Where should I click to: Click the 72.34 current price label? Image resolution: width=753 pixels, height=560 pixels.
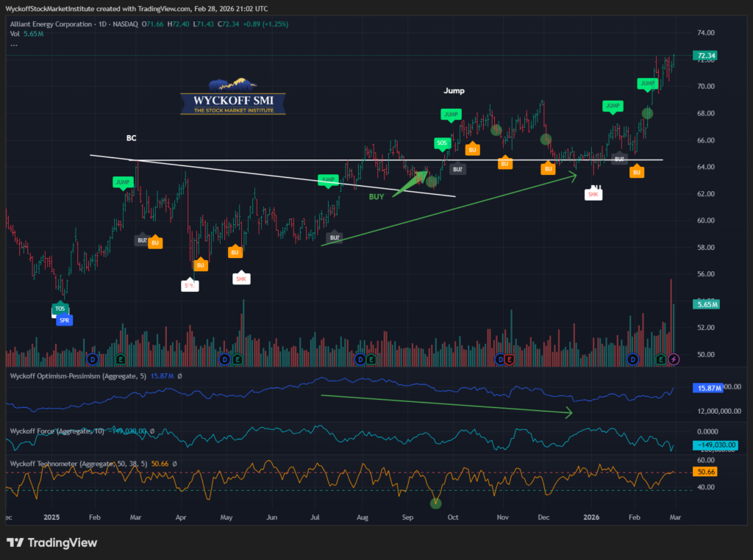click(x=707, y=56)
